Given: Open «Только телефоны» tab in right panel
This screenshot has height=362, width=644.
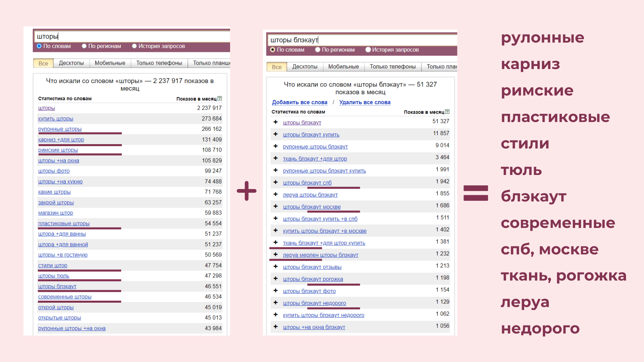Looking at the screenshot, I should [393, 67].
